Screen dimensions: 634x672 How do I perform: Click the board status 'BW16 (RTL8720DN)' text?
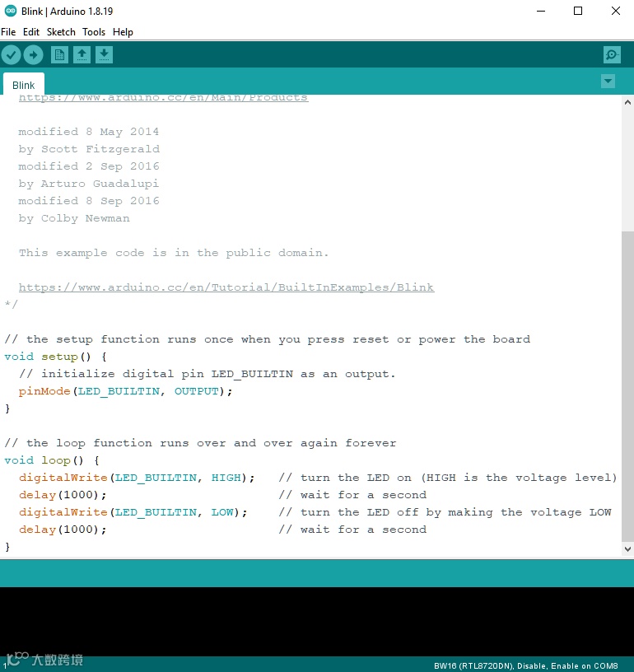point(473,665)
